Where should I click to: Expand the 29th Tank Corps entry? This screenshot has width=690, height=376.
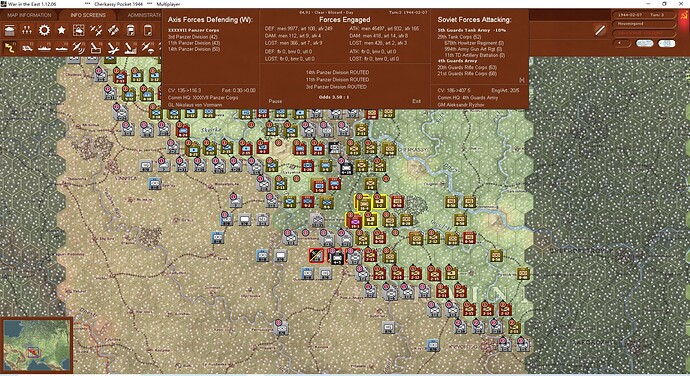[x=459, y=37]
